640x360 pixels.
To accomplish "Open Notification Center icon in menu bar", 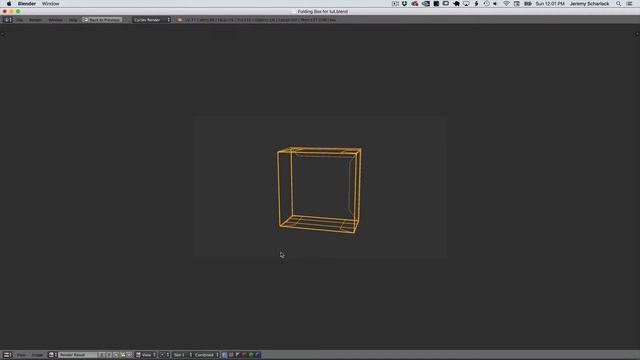I will click(x=630, y=4).
